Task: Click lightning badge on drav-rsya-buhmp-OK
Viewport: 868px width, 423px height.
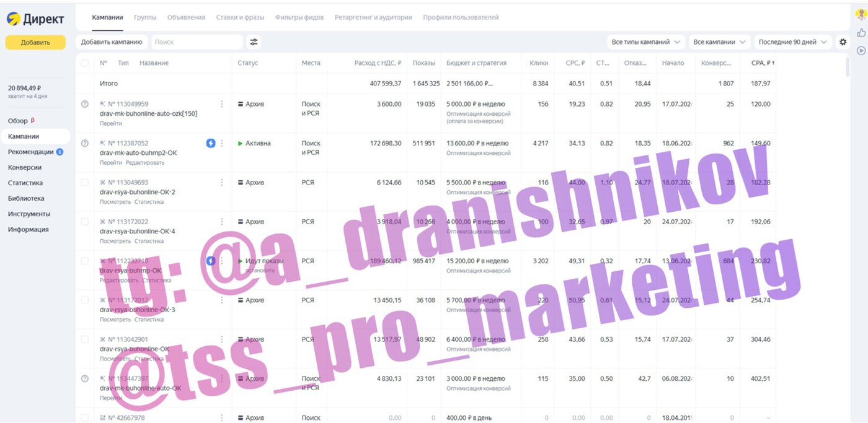Action: pyautogui.click(x=211, y=261)
